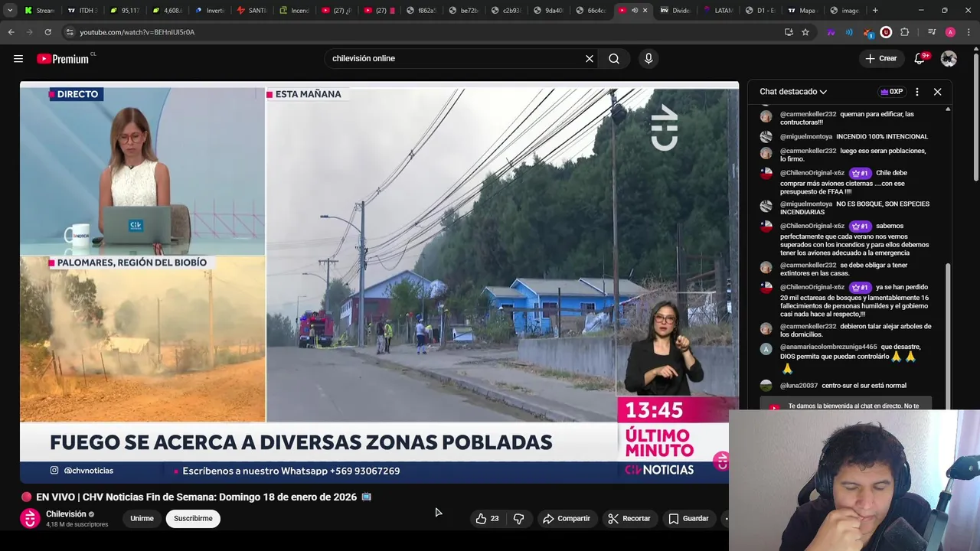This screenshot has height=551, width=980.
Task: Open the blue sound-wave extension icon
Action: [849, 32]
